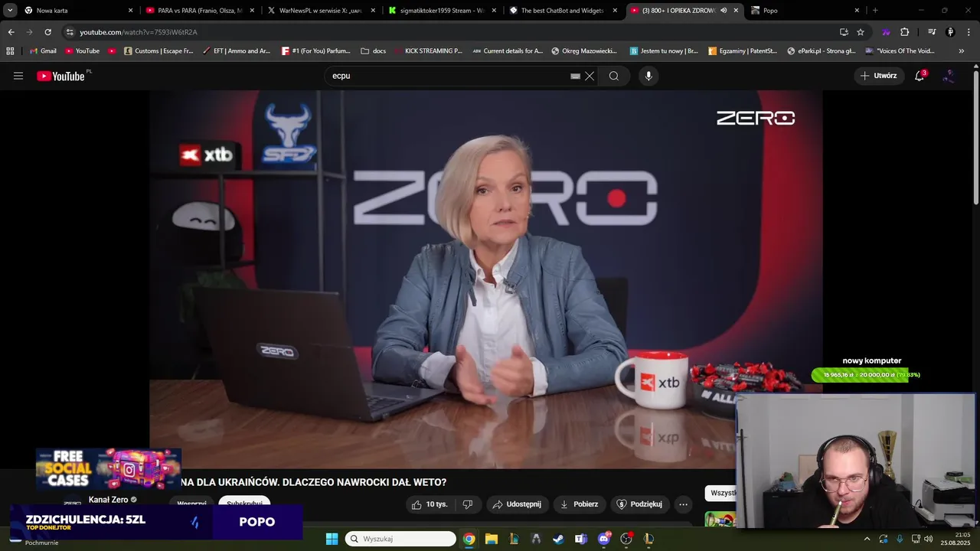
Task: Mute the playing YouTube tab via speaker icon
Action: (724, 10)
